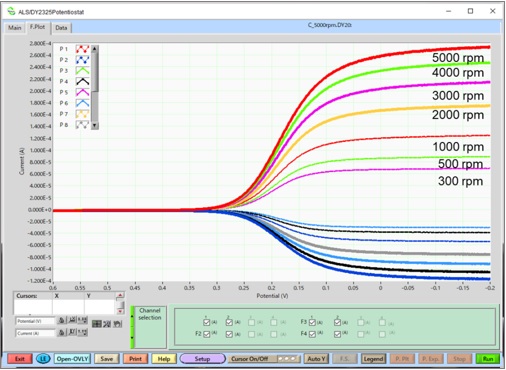Click the P 5 magenta plot legend sample
Viewport: 506px width, 370px height.
click(82, 92)
